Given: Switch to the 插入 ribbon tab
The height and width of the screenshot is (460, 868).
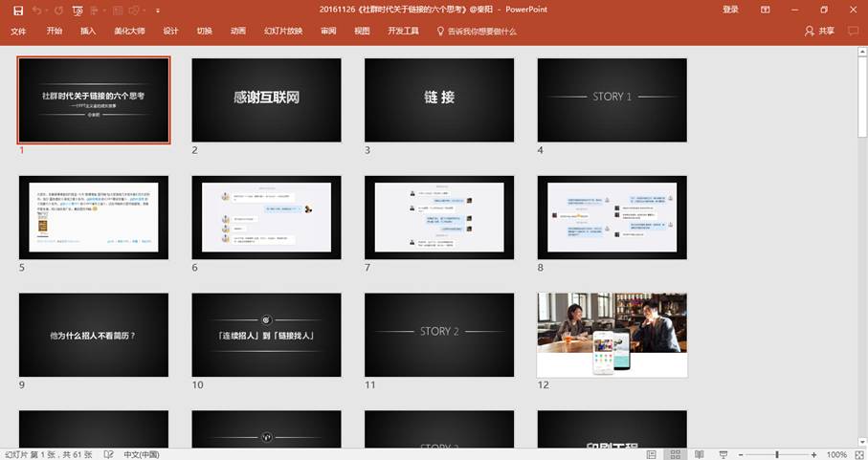Looking at the screenshot, I should pos(88,31).
